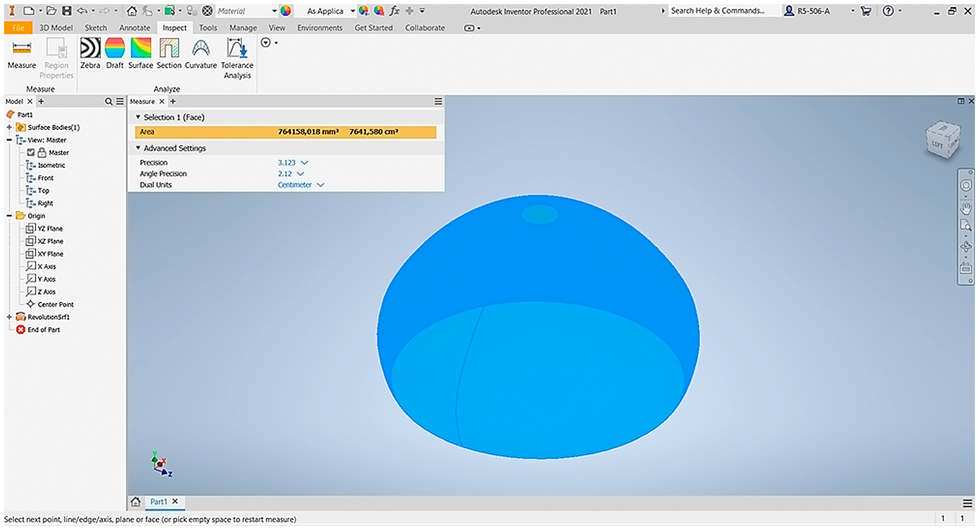This screenshot has width=980, height=530.
Task: Open the File menu
Action: (18, 28)
